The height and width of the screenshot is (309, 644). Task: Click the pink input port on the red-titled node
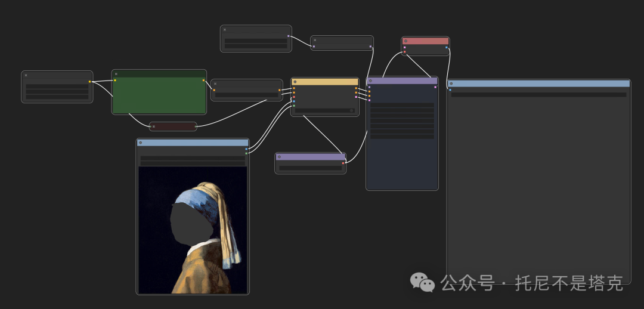coord(404,47)
